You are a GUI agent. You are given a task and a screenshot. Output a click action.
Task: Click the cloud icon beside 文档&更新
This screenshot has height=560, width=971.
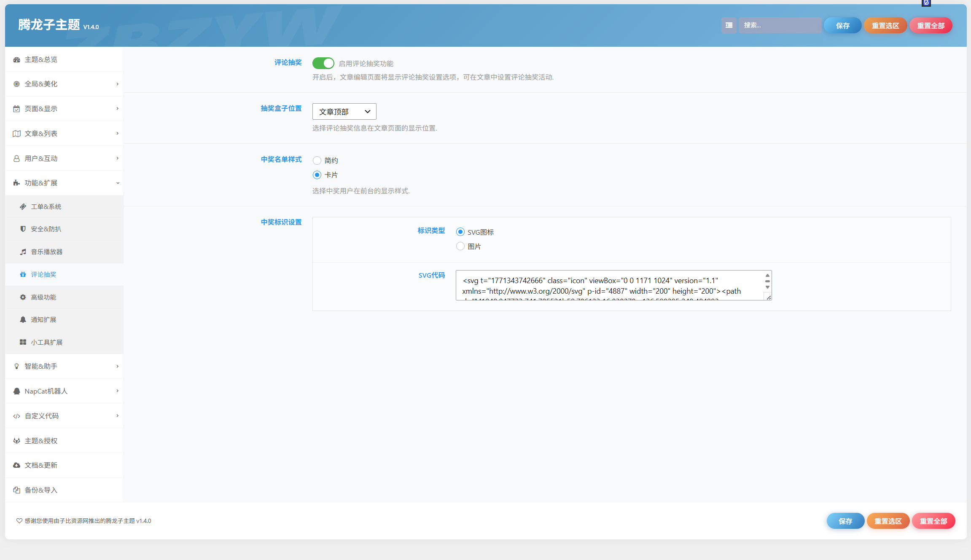click(x=16, y=465)
